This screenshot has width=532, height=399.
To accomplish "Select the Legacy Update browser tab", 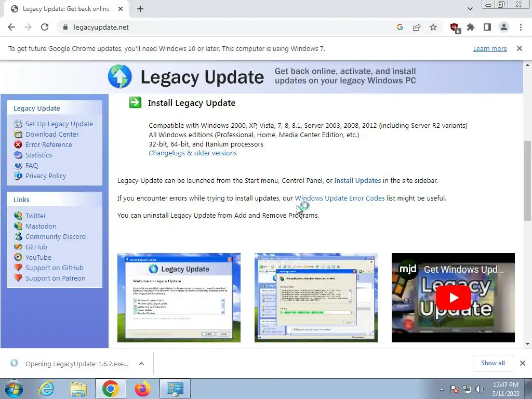I will (66, 9).
